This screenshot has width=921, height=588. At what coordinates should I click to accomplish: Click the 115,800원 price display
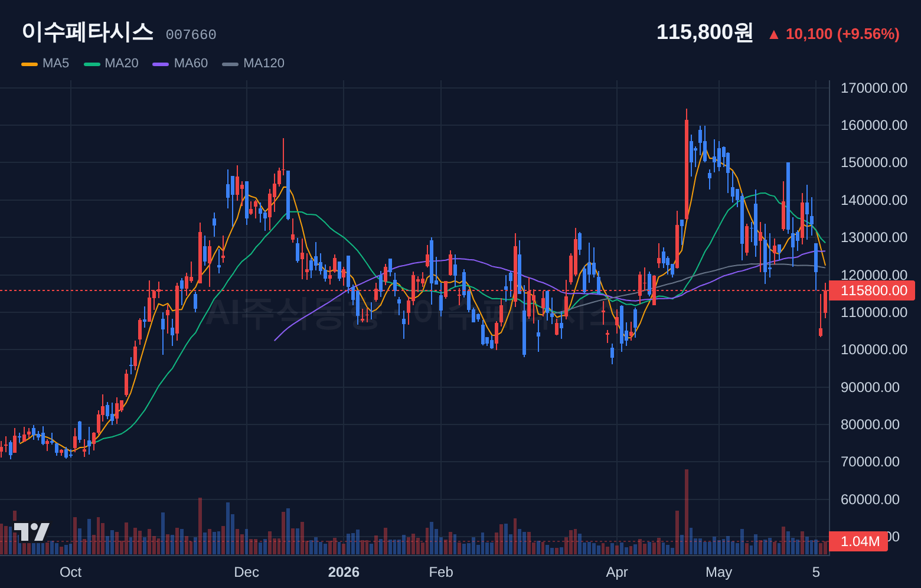[704, 32]
